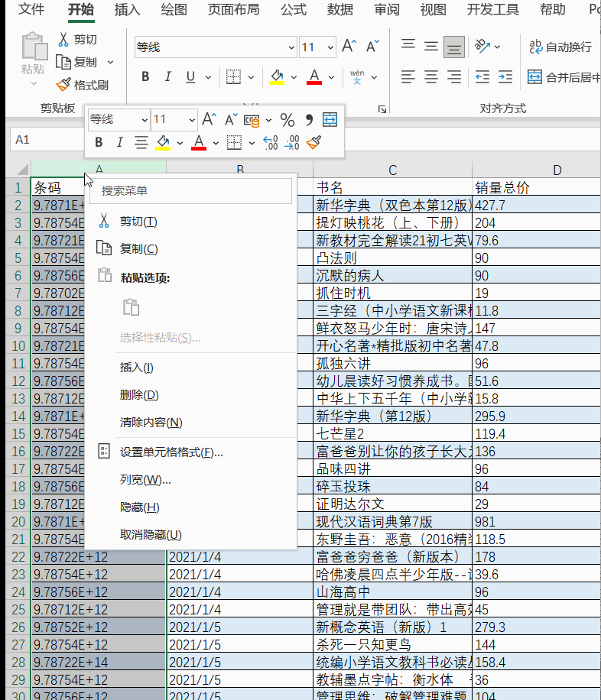Click the ribbon increase font size icon
This screenshot has width=601, height=700.
(349, 47)
